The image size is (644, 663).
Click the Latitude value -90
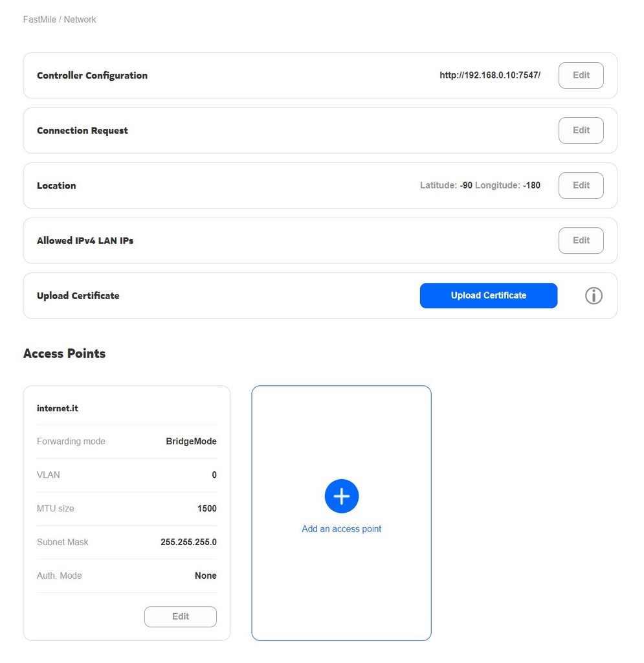(466, 185)
